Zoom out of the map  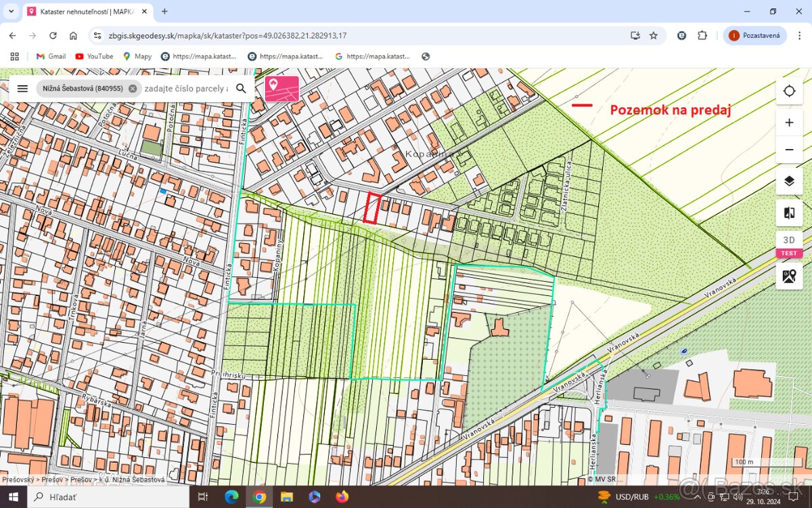click(789, 150)
